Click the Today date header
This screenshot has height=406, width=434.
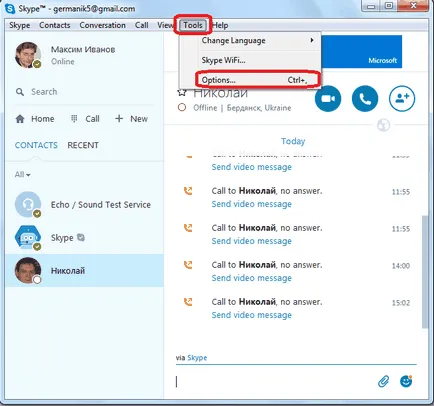pyautogui.click(x=293, y=141)
